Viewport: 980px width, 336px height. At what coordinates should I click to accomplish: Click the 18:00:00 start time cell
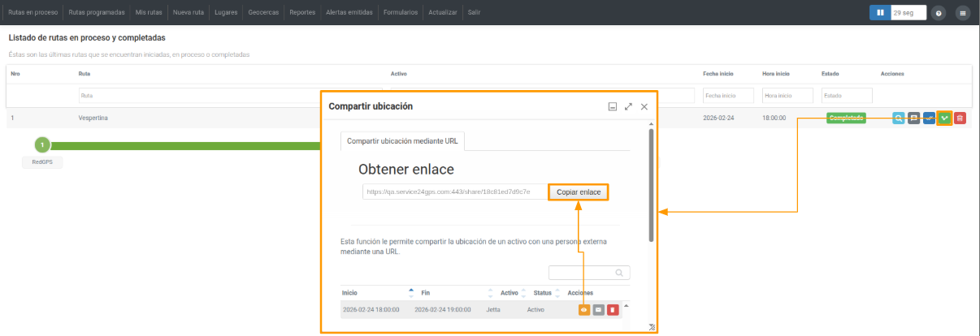774,118
